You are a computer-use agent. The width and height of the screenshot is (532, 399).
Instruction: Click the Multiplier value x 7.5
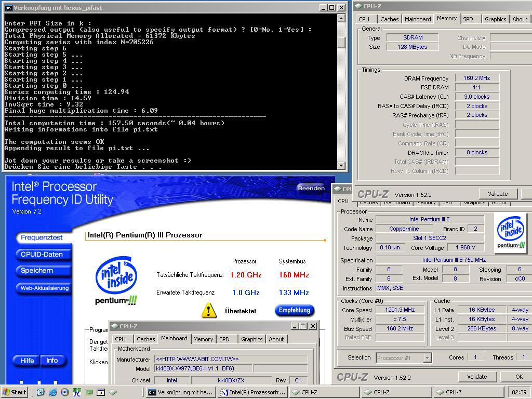[400, 320]
